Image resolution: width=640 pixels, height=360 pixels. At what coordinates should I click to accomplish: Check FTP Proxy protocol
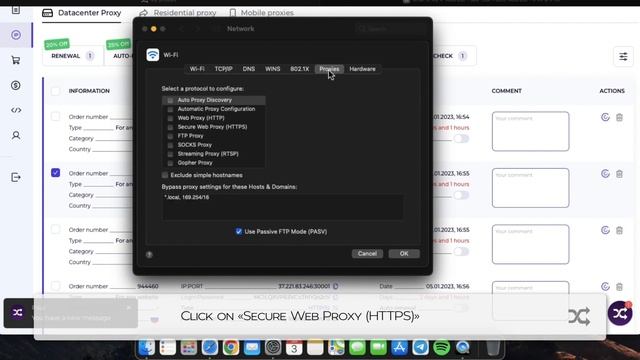[170, 136]
